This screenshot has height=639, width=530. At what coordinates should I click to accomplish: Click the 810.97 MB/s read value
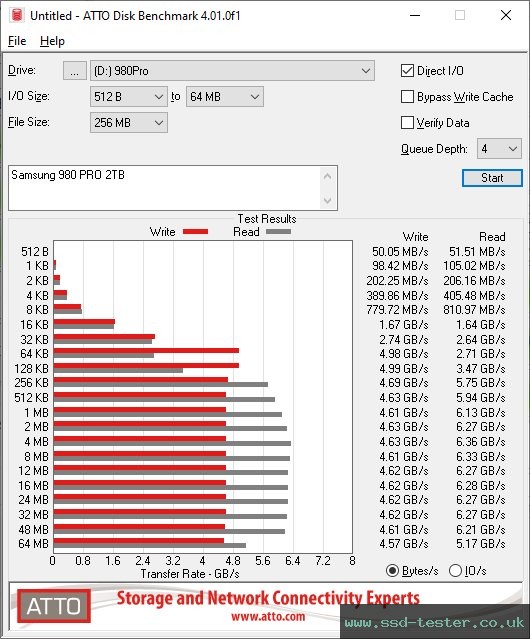point(474,310)
